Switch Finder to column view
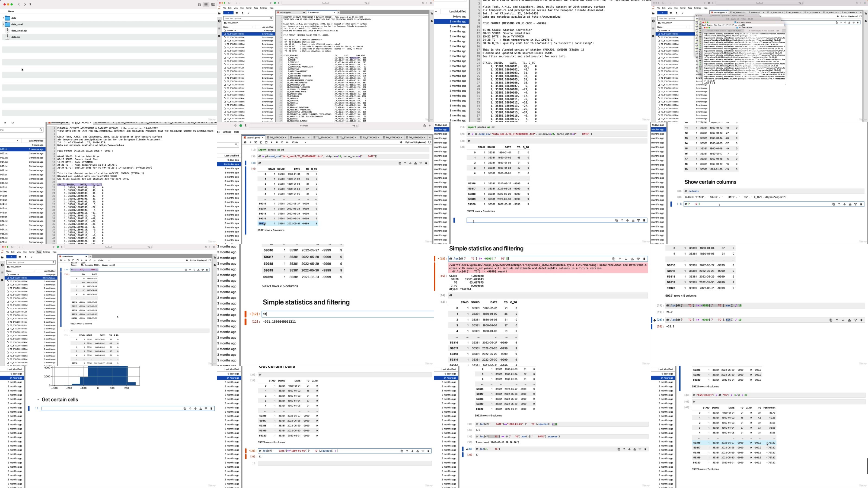The width and height of the screenshot is (868, 488). pos(213,4)
